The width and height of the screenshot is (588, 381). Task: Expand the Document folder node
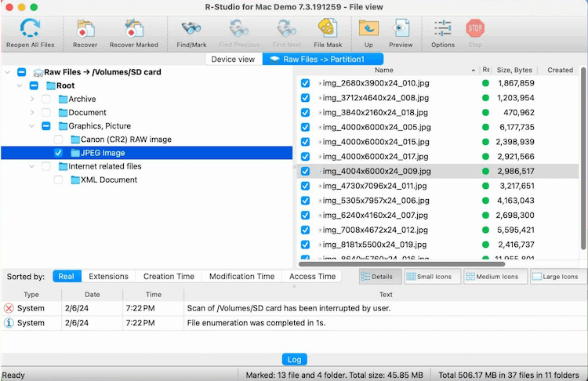32,113
